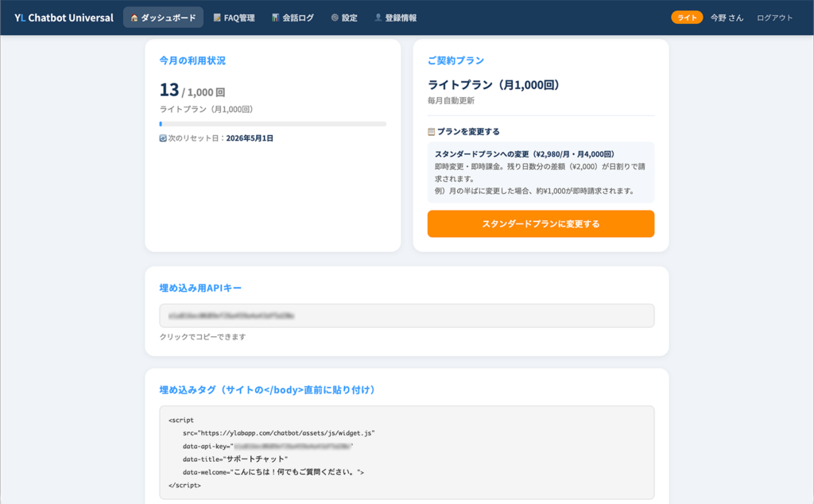This screenshot has height=504, width=814.
Task: Click the orange ライト plan badge
Action: pyautogui.click(x=687, y=17)
